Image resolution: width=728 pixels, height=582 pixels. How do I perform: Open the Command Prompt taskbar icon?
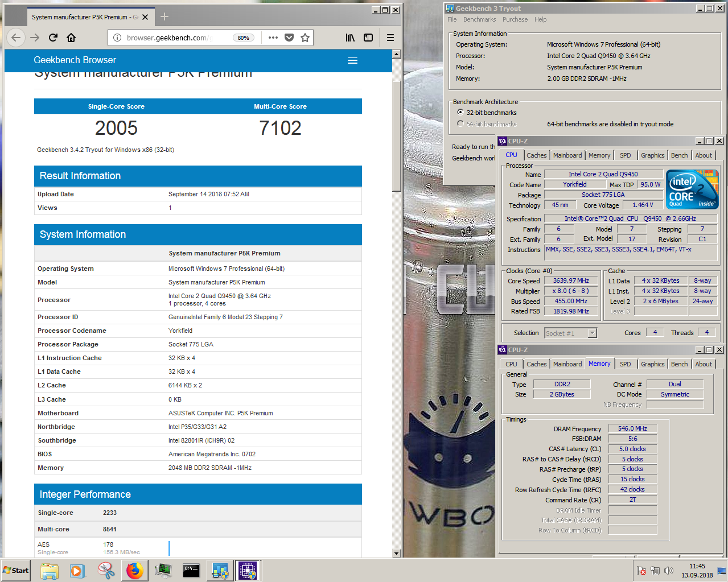pyautogui.click(x=191, y=570)
